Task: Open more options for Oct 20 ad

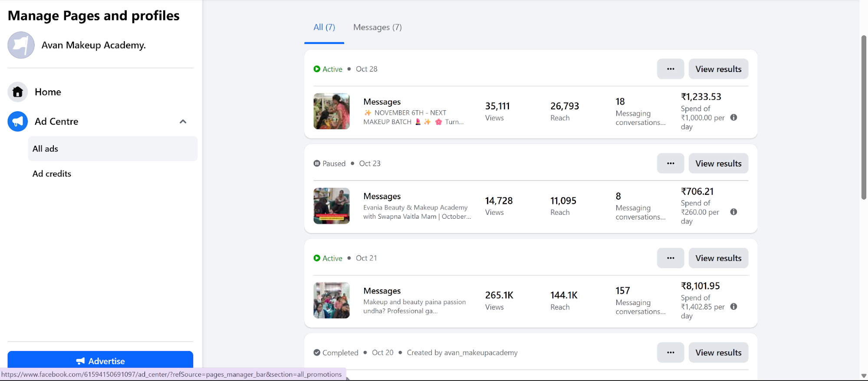Action: [x=671, y=353]
